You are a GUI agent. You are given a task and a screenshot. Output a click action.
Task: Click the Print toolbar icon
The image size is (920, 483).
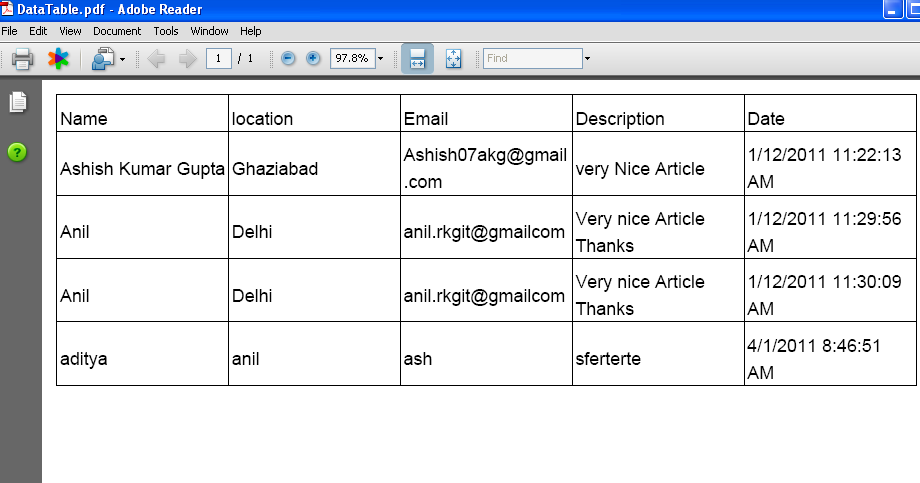point(22,59)
